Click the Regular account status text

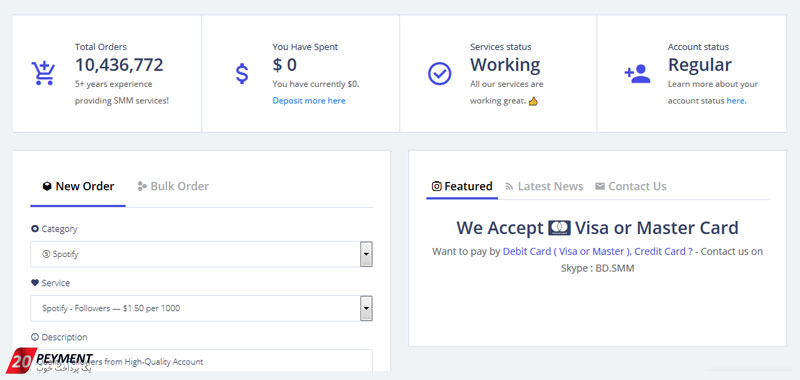(x=699, y=65)
